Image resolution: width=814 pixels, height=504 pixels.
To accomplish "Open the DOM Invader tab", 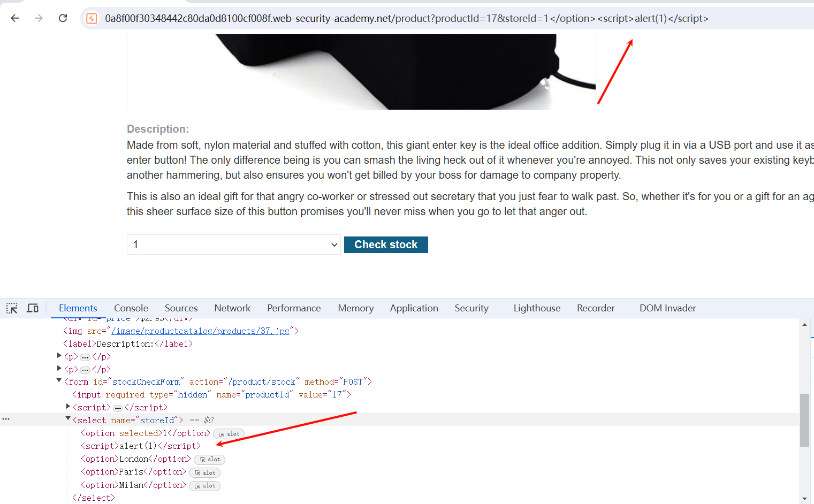I will pos(667,308).
